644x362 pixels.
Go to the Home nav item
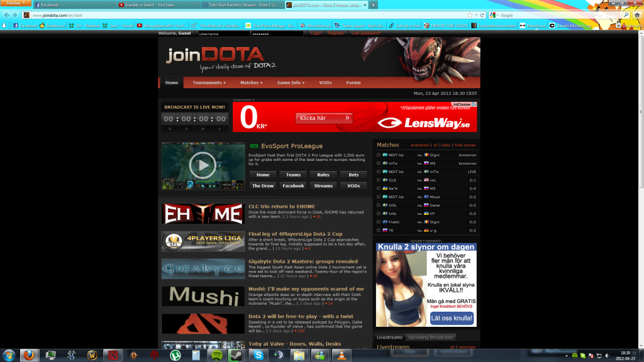point(172,82)
